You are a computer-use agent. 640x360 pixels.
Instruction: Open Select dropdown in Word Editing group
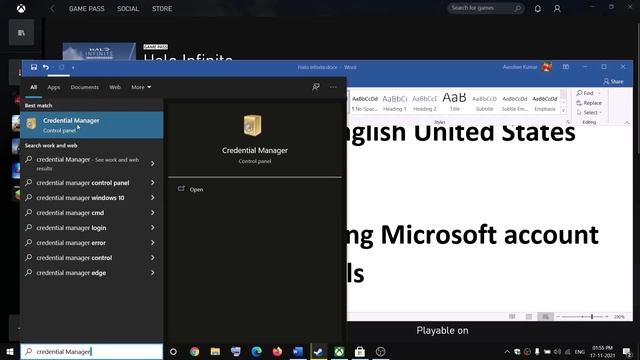click(589, 112)
